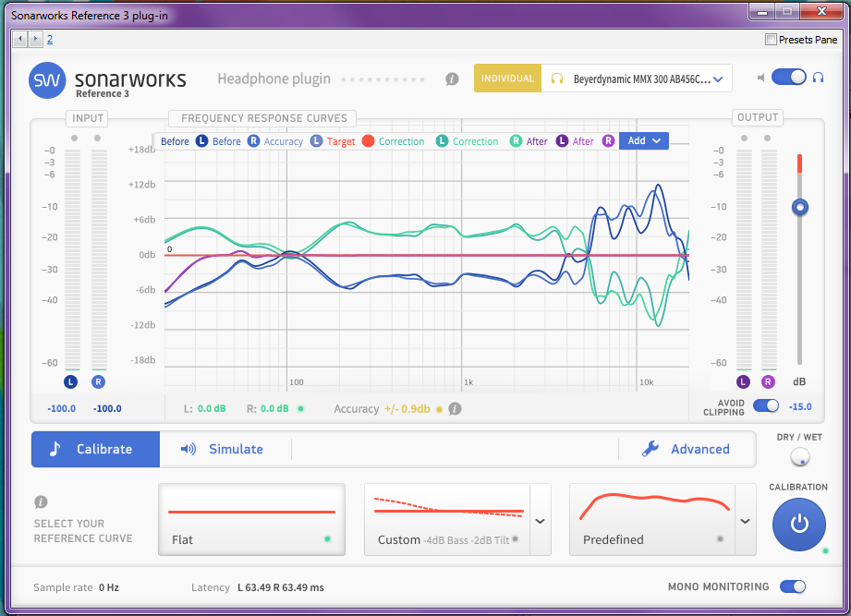Image resolution: width=851 pixels, height=616 pixels.
Task: Toggle the Mono Monitoring switch
Action: tap(793, 586)
